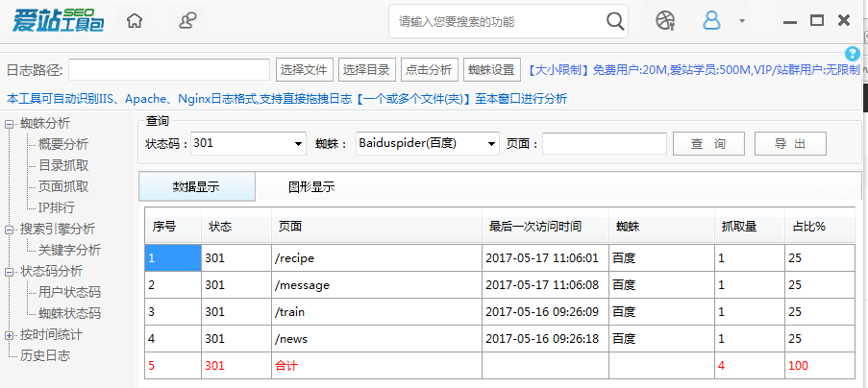This screenshot has width=868, height=388.
Task: Open the skin theme ball icon
Action: point(665,20)
